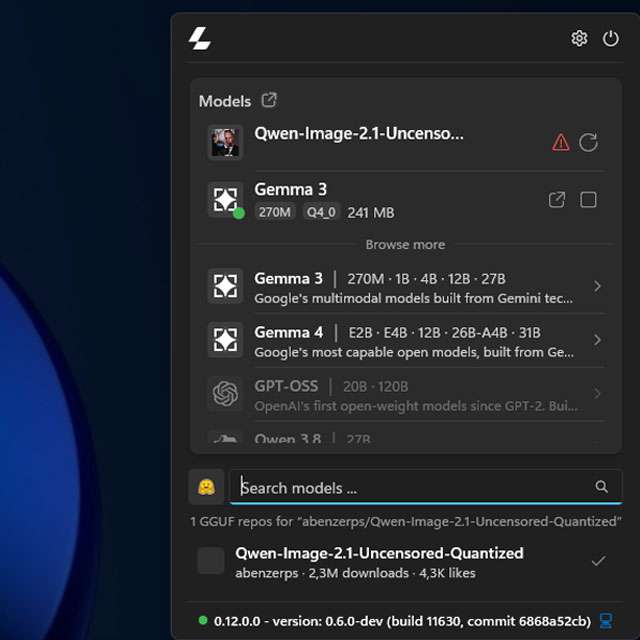The height and width of the screenshot is (640, 640).
Task: Click the lightning bolt app logo
Action: click(x=200, y=38)
